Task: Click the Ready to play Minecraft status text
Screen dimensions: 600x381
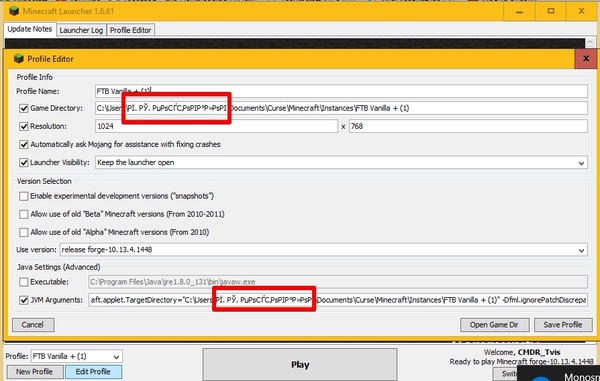Action: pos(522,361)
